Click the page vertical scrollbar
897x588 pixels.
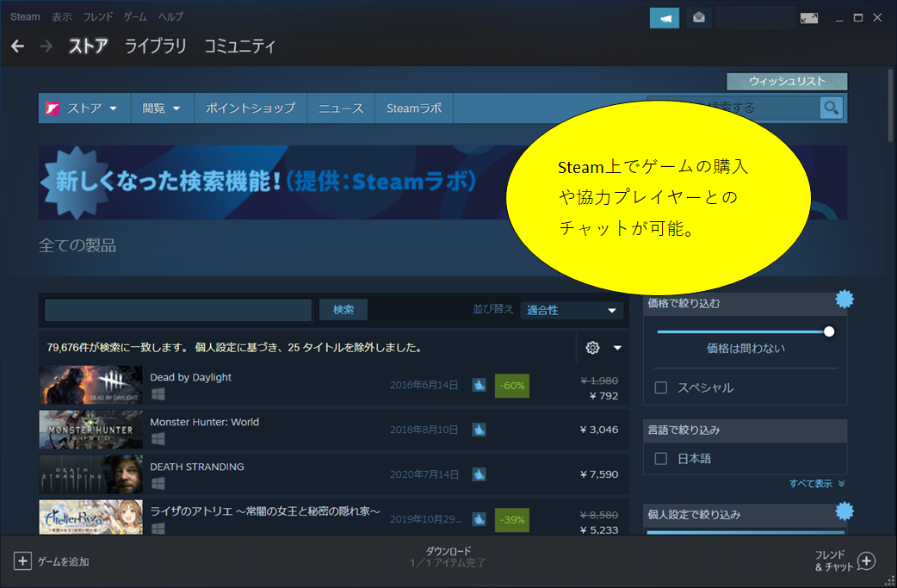pos(890,105)
